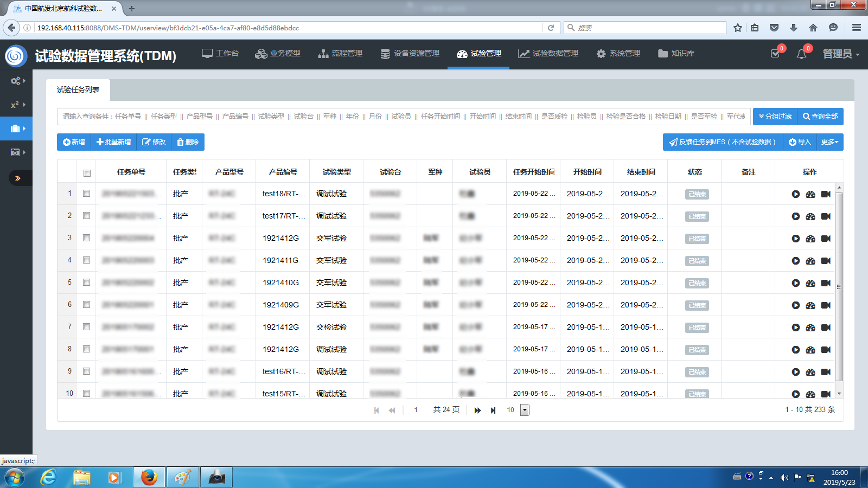Go to the last page of results
This screenshot has width=868, height=488.
(x=493, y=410)
